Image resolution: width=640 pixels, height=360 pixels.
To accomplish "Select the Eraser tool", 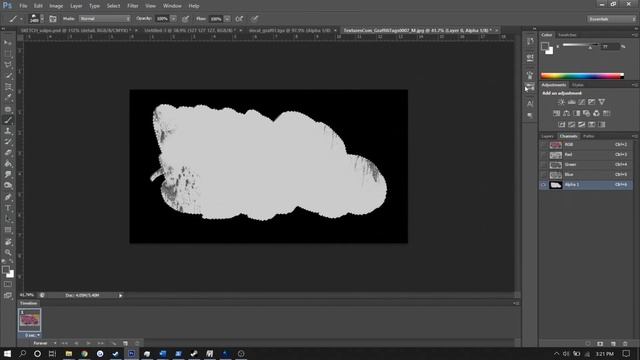I will coord(8,153).
